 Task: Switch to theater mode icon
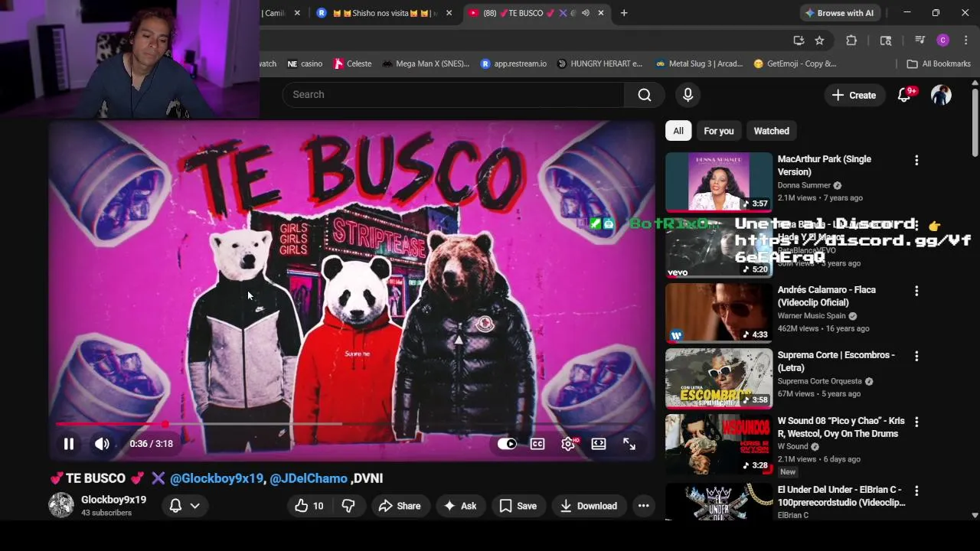[x=599, y=444]
